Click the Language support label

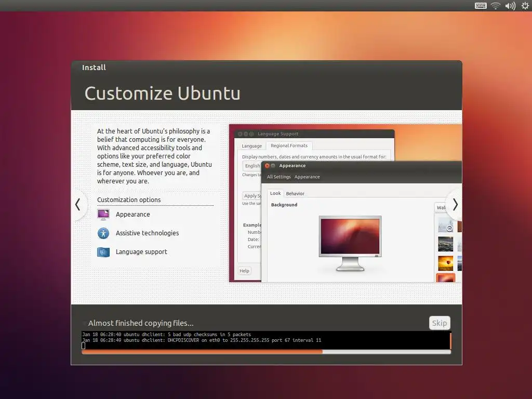coord(141,252)
